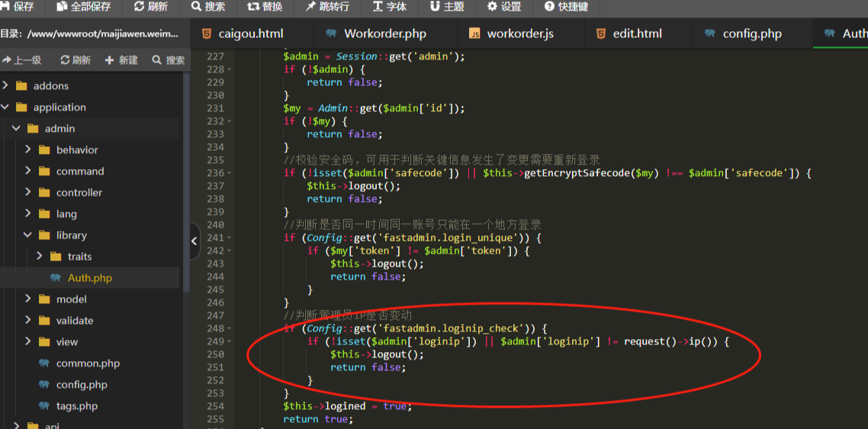Click PHP icon beside tags.php

coord(44,406)
